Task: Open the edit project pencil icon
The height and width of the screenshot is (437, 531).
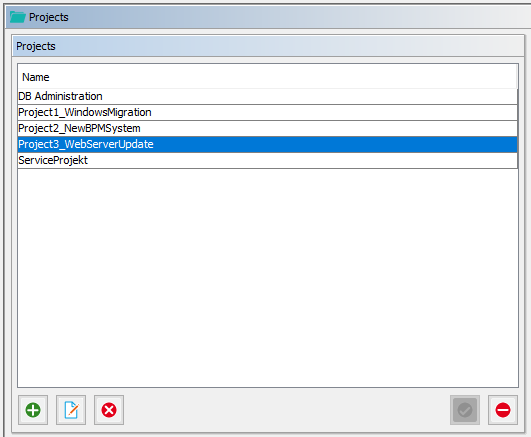Action: click(71, 410)
